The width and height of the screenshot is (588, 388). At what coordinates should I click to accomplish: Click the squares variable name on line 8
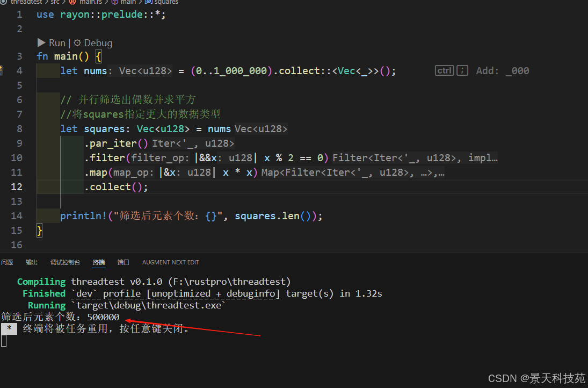point(104,129)
